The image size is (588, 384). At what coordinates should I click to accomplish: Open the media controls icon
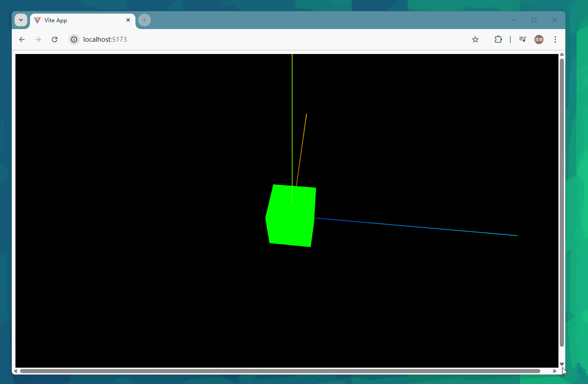[523, 39]
